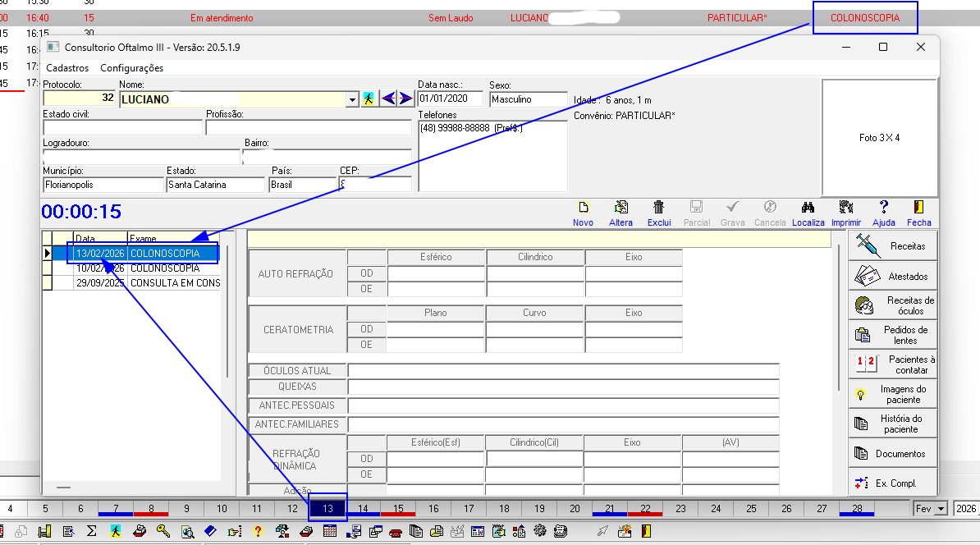Click the Localiza binoculars icon
The width and height of the screenshot is (980, 545).
point(808,208)
